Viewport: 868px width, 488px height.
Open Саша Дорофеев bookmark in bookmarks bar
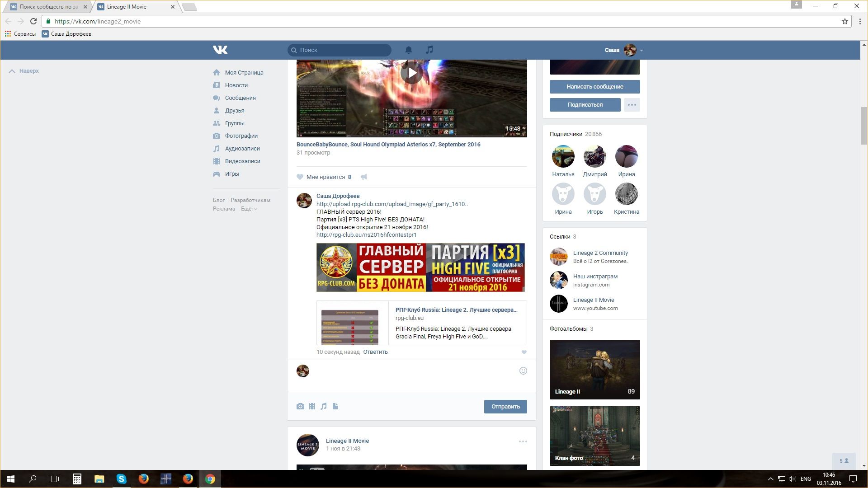pos(66,34)
